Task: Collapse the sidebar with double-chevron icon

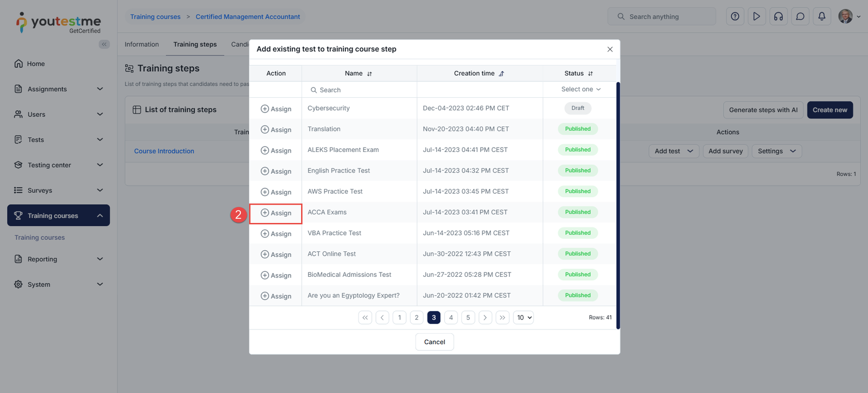Action: [x=104, y=45]
